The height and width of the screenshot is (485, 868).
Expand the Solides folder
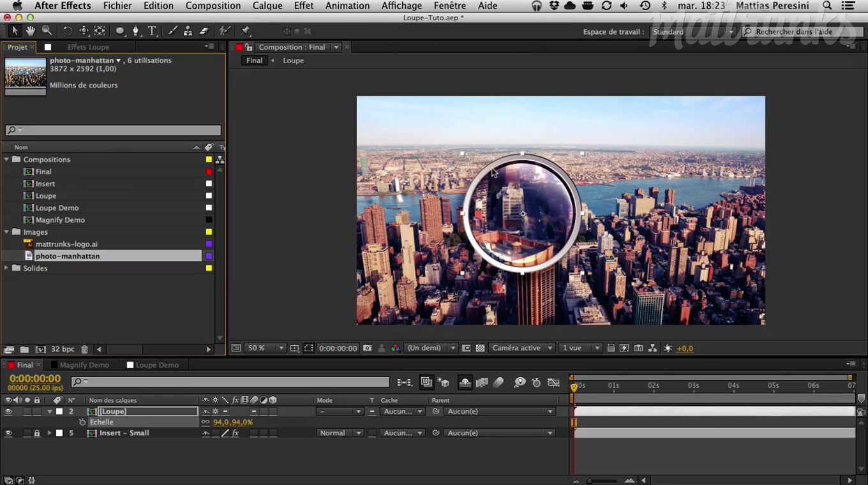[x=7, y=269]
